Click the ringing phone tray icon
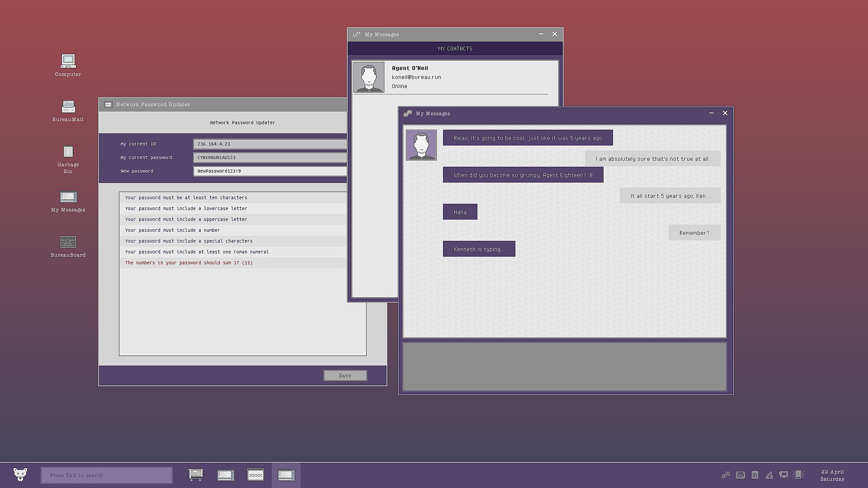The image size is (868, 488). click(x=798, y=474)
